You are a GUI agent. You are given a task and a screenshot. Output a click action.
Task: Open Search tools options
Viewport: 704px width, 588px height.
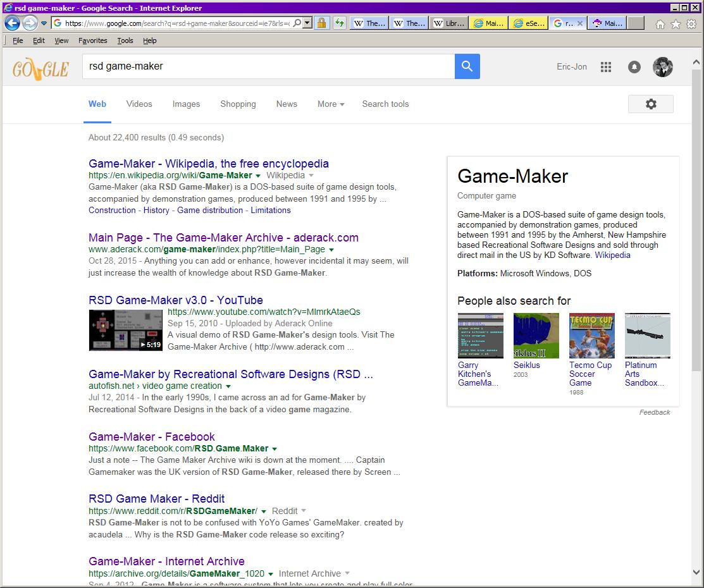pyautogui.click(x=385, y=104)
